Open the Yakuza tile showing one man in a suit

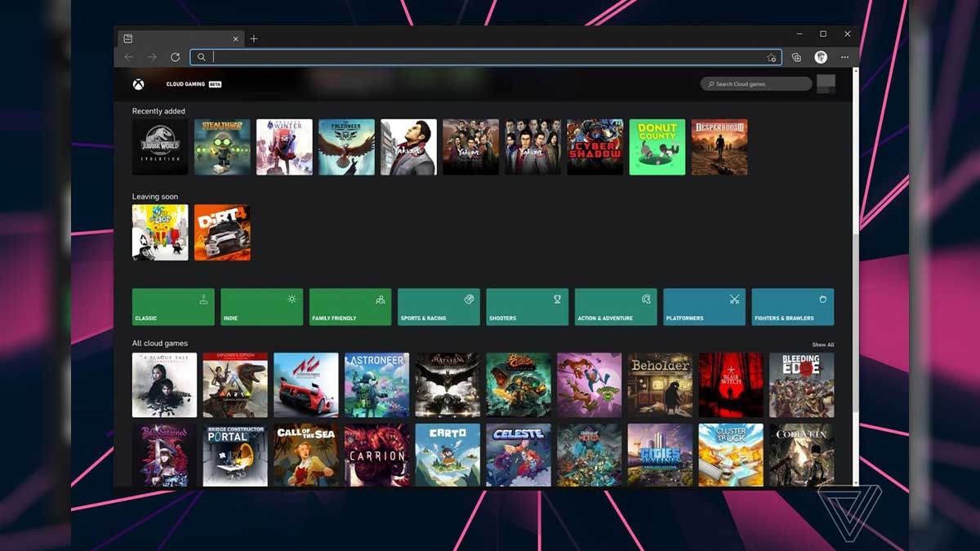click(x=408, y=147)
